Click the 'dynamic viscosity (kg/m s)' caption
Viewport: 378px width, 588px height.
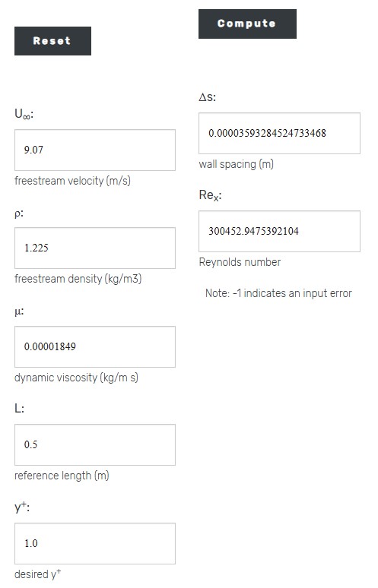tap(76, 378)
